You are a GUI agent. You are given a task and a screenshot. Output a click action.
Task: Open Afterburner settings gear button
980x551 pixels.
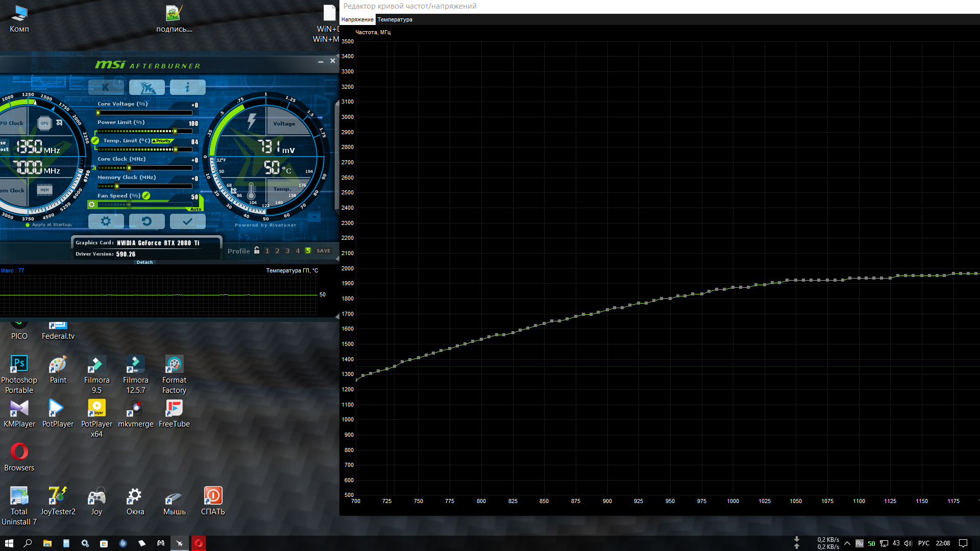tap(106, 221)
